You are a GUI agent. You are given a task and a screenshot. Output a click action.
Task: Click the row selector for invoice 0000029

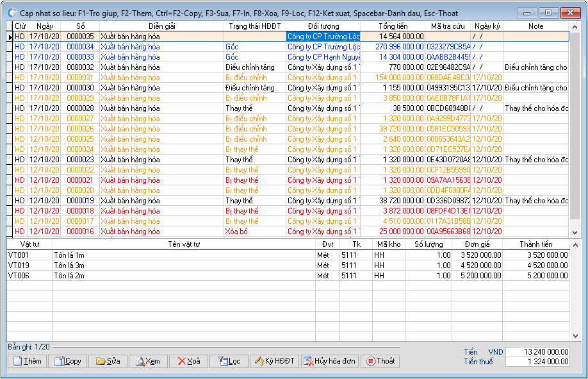(10, 98)
